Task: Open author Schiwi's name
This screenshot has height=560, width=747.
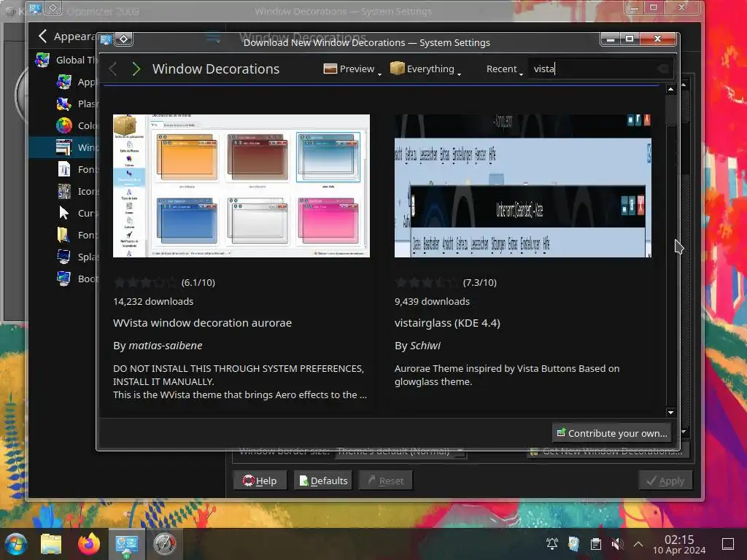Action: (425, 346)
